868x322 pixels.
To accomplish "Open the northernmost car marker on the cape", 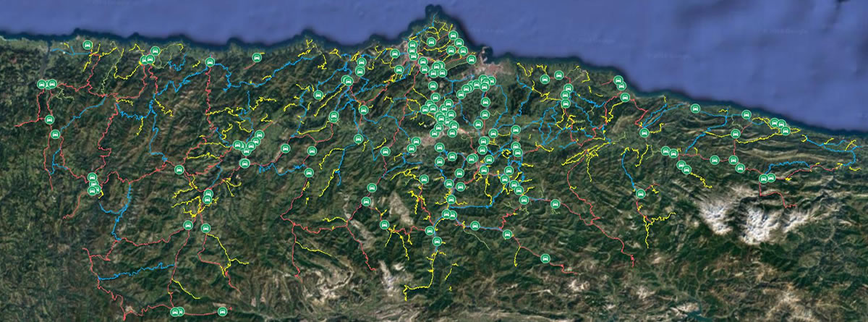I will point(453,35).
